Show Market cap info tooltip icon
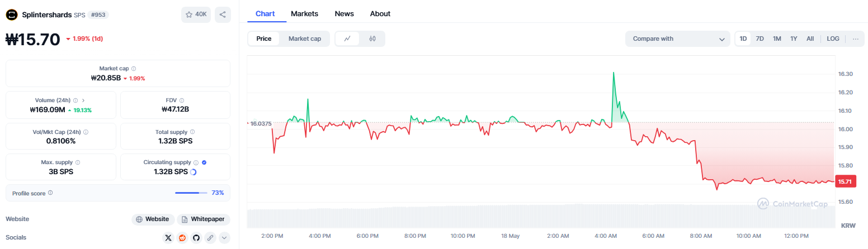The width and height of the screenshot is (868, 249). 134,68
